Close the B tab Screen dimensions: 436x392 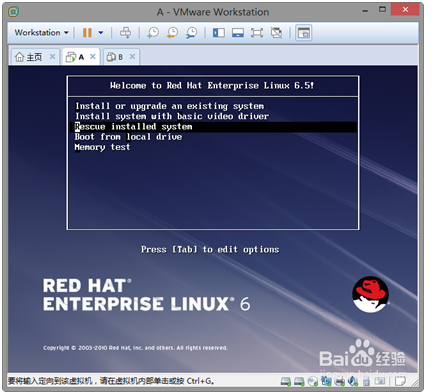[x=132, y=57]
